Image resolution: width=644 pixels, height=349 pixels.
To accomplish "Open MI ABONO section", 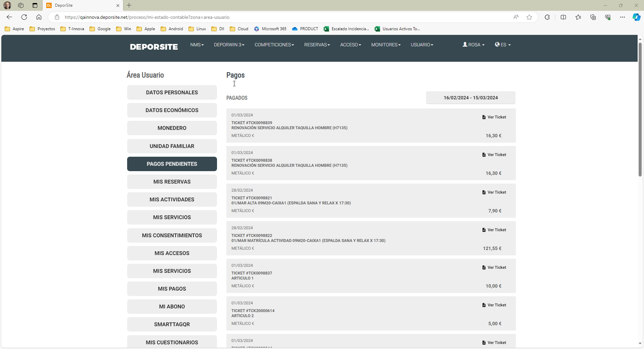I will click(172, 306).
